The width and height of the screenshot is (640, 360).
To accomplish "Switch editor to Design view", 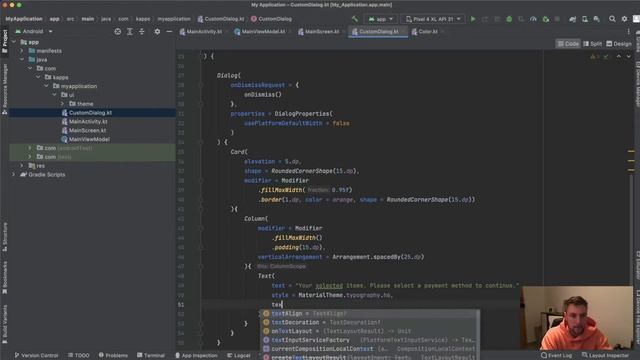I will tap(619, 44).
